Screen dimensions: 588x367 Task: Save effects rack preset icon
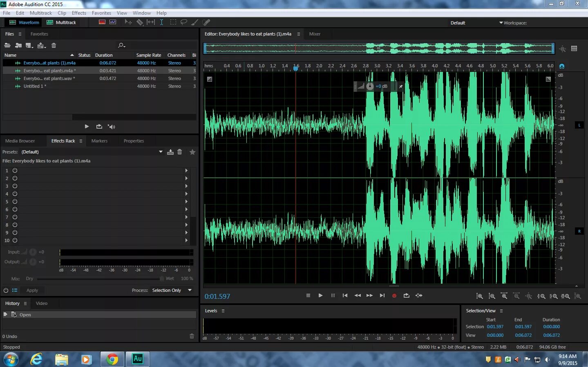170,152
